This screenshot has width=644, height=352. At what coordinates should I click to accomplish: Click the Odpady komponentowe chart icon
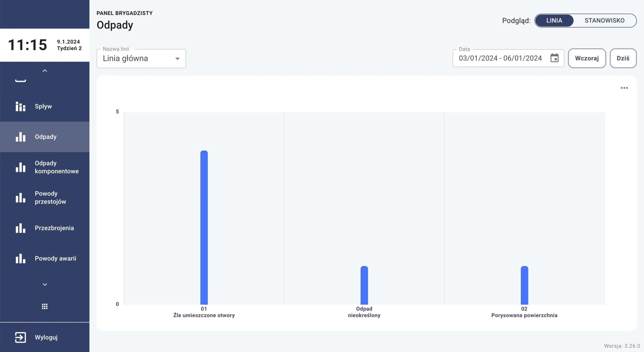coord(20,167)
